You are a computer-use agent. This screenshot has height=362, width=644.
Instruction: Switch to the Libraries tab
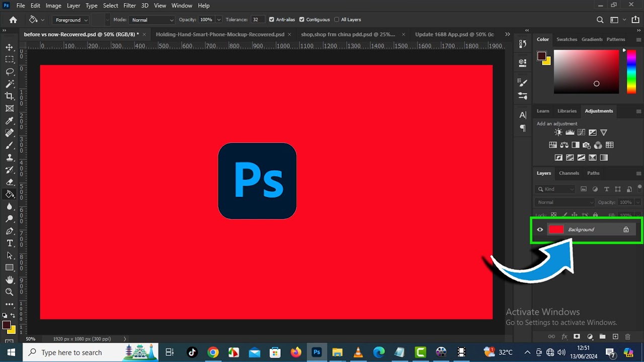pos(567,111)
